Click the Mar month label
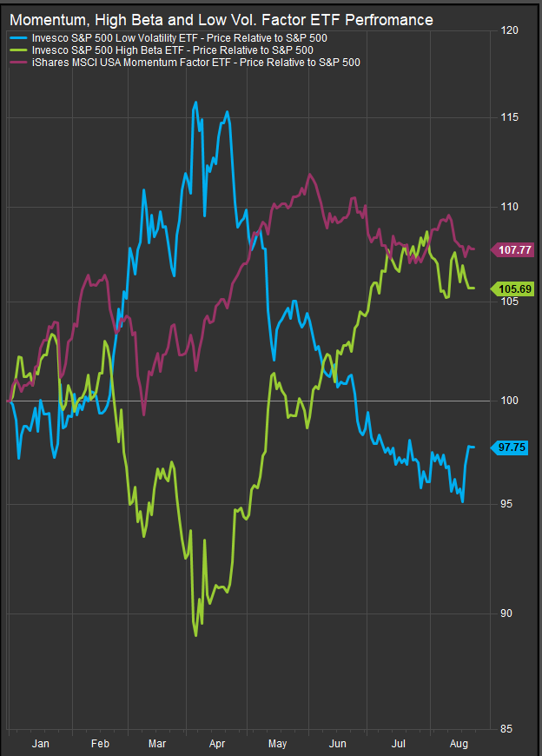Screen dimensions: 542x756 (x=157, y=745)
